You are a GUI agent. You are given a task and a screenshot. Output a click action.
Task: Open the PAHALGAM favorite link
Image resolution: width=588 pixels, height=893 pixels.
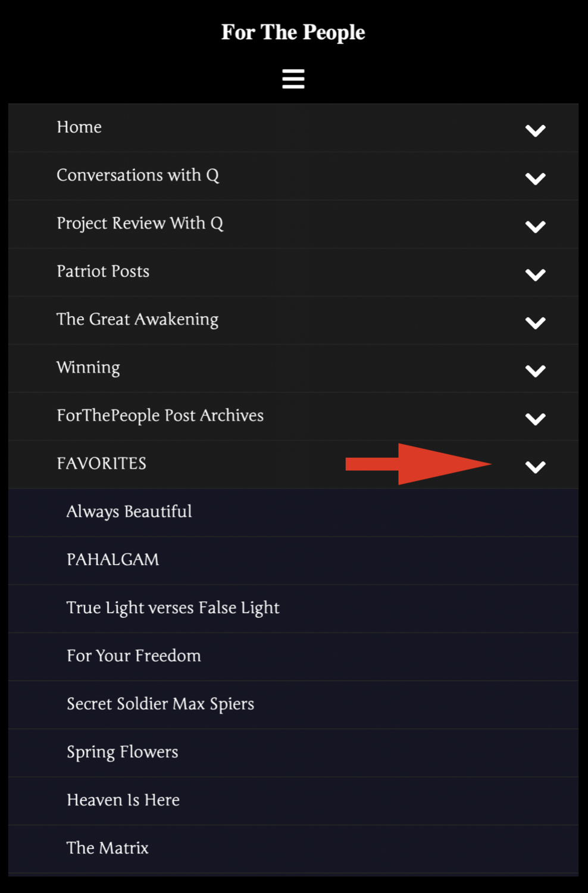tap(113, 560)
